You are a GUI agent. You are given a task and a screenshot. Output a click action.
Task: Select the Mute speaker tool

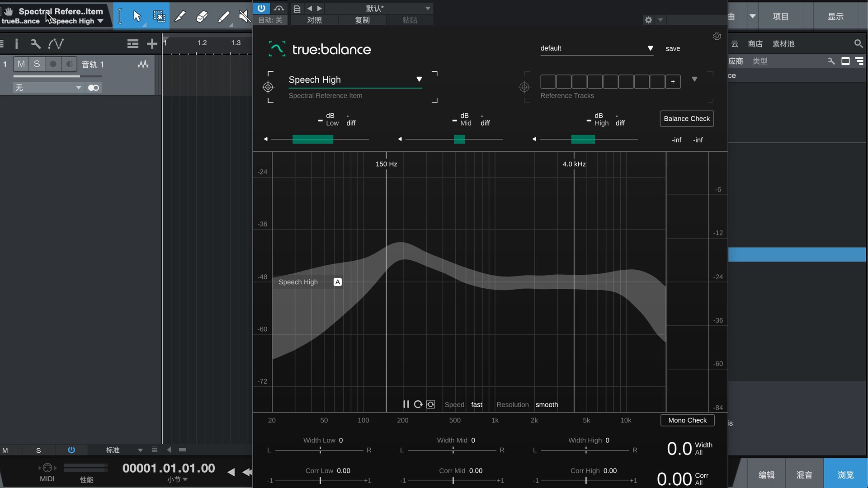(x=245, y=17)
